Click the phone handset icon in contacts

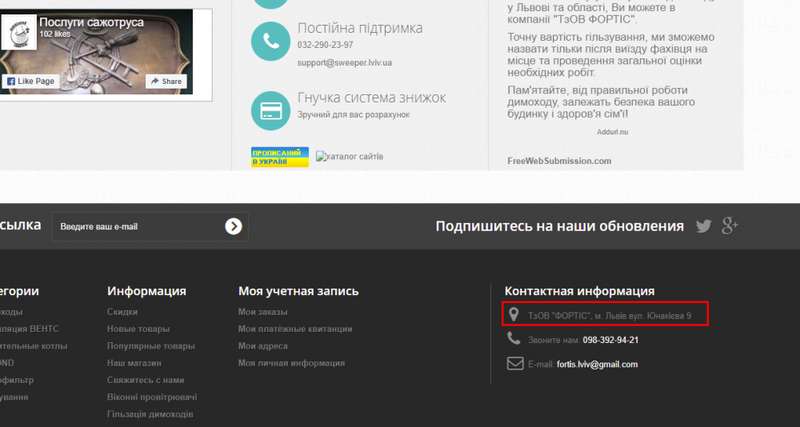click(514, 339)
